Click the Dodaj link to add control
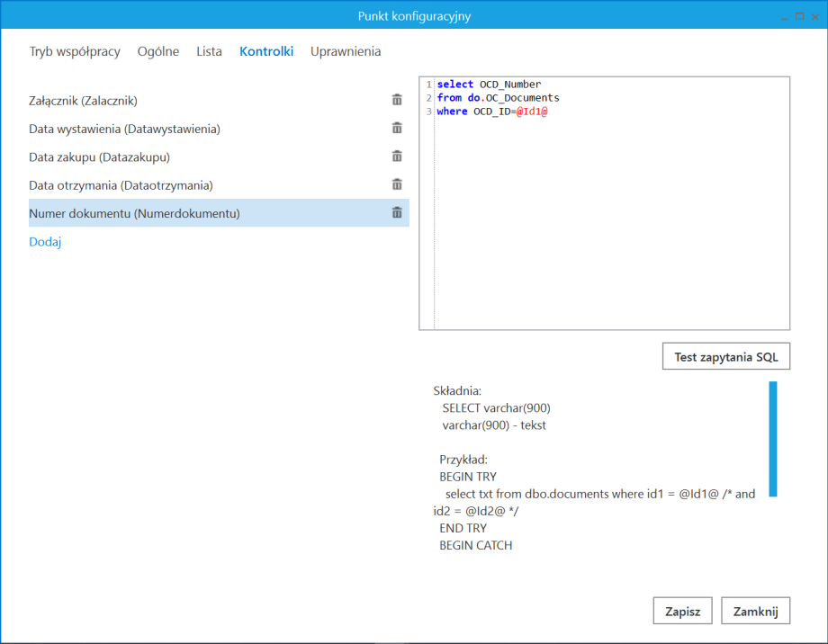This screenshot has width=828, height=644. pos(45,242)
